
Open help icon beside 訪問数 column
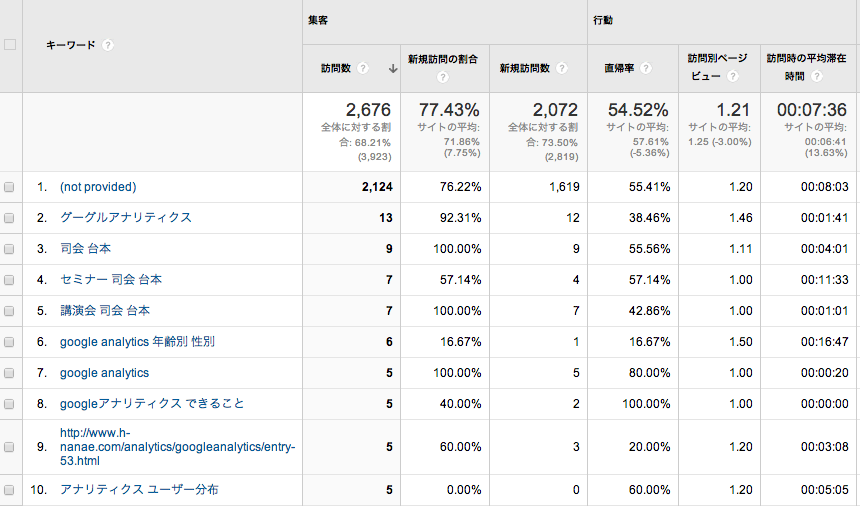point(363,69)
